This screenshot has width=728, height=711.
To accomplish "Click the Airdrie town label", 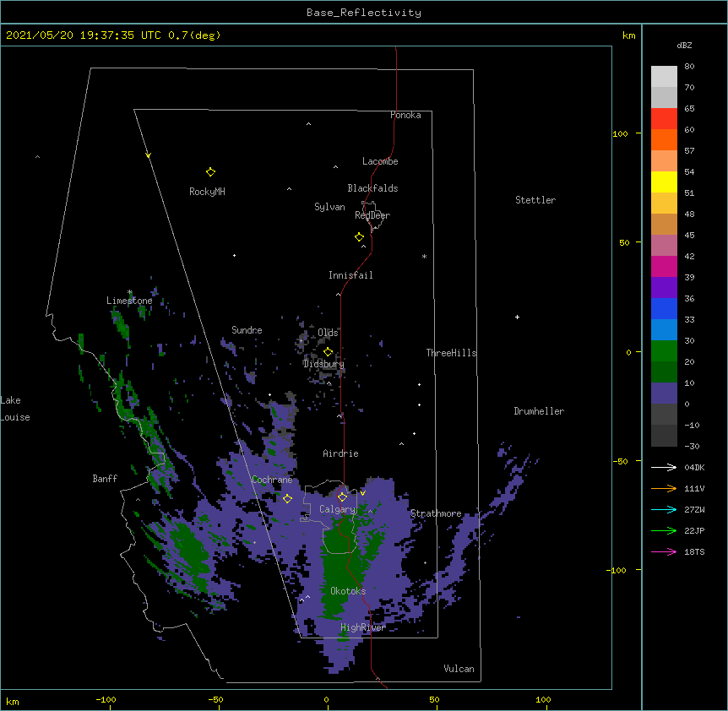I will pos(341,453).
